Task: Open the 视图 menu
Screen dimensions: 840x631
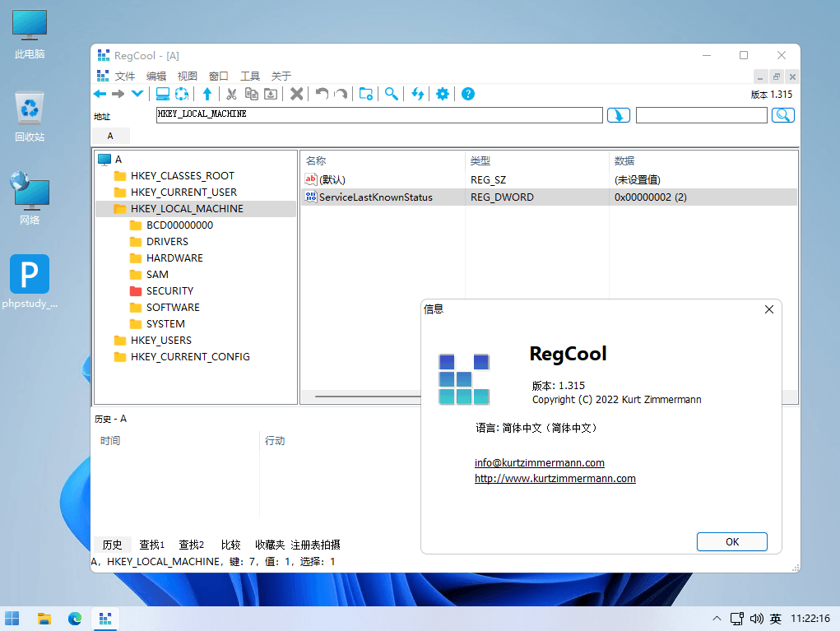Action: 188,76
